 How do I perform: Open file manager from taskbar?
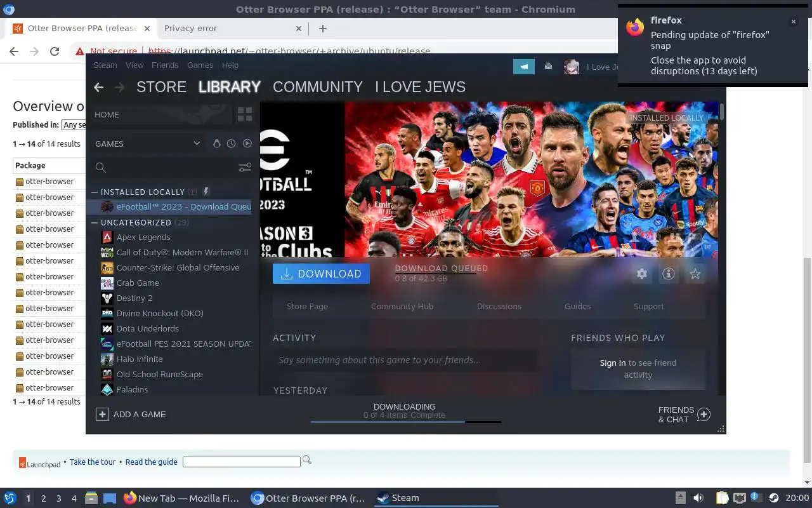tap(91, 498)
